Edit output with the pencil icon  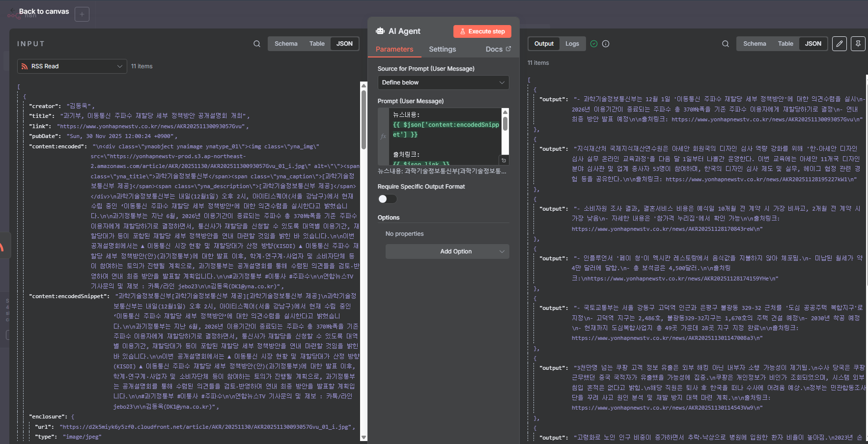[x=840, y=44]
